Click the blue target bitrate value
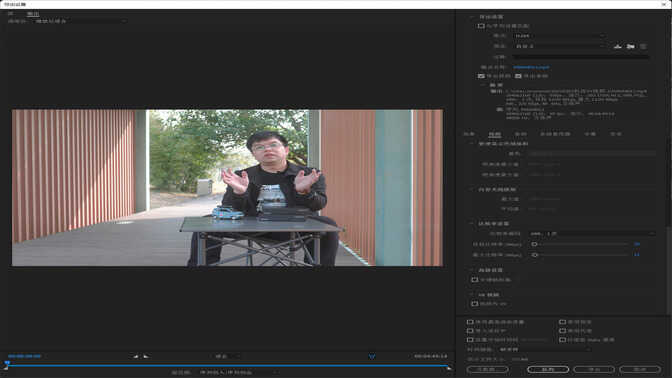The width and height of the screenshot is (672, 378). pos(637,244)
